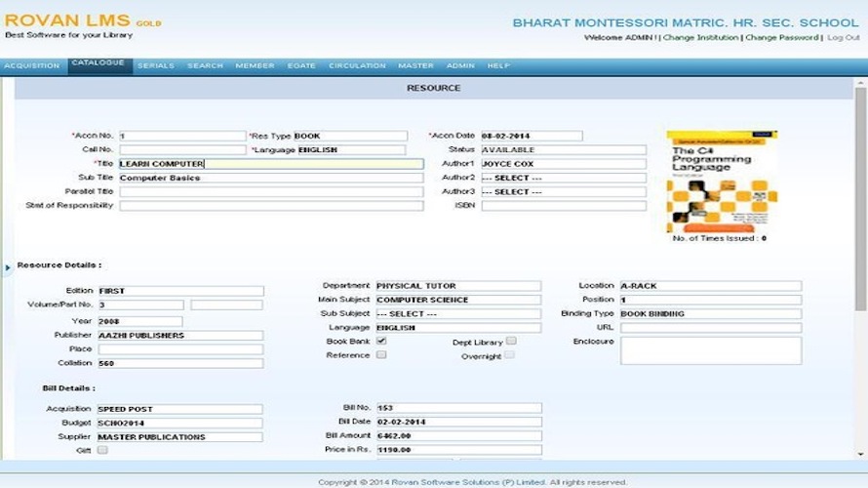This screenshot has width=868, height=488.
Task: Open the Binding Type dropdown
Action: click(711, 313)
